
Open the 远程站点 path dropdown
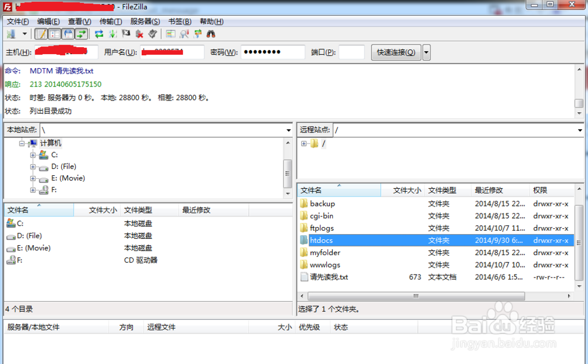580,130
